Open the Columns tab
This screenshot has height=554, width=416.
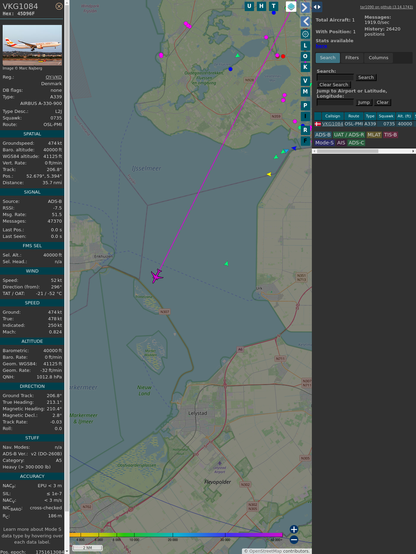pos(378,58)
